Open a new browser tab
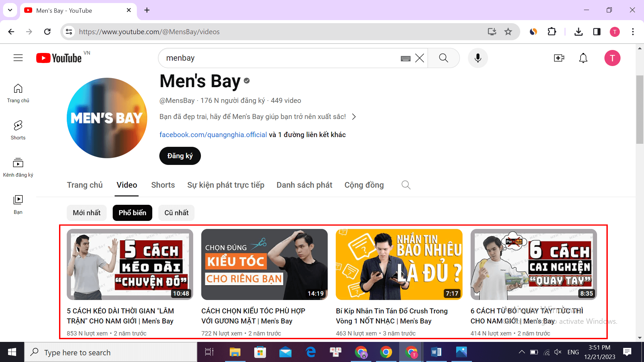The height and width of the screenshot is (362, 644). coord(147,10)
